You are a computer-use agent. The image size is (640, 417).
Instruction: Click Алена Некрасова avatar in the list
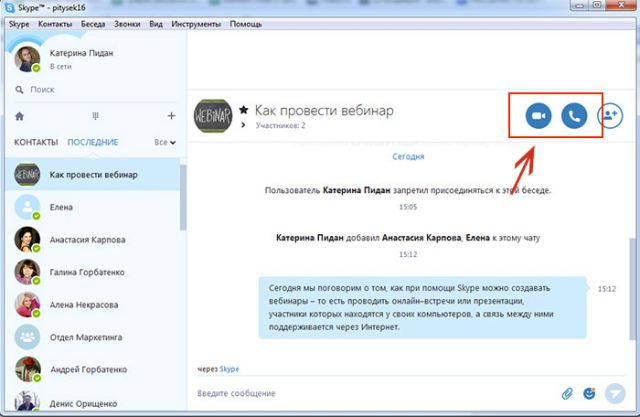point(27,305)
